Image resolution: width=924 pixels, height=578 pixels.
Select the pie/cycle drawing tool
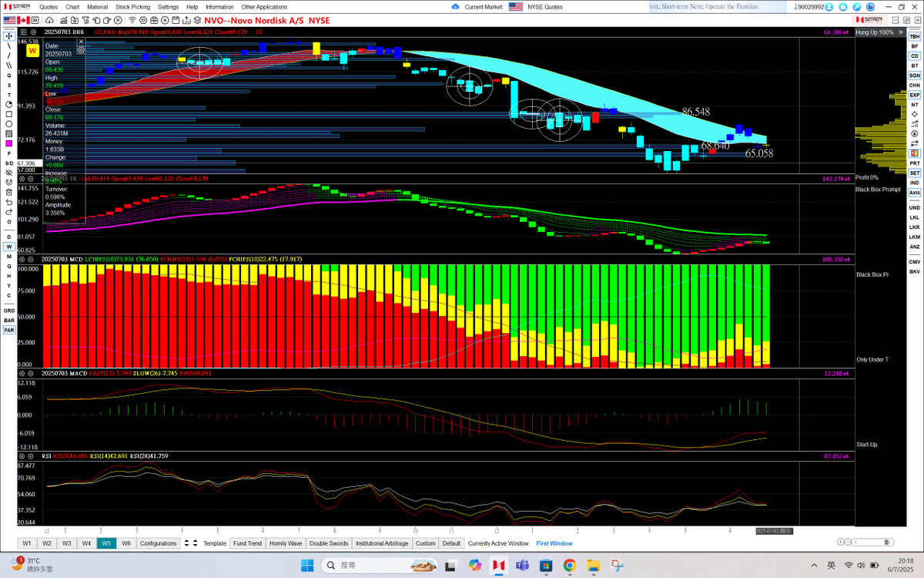point(9,104)
